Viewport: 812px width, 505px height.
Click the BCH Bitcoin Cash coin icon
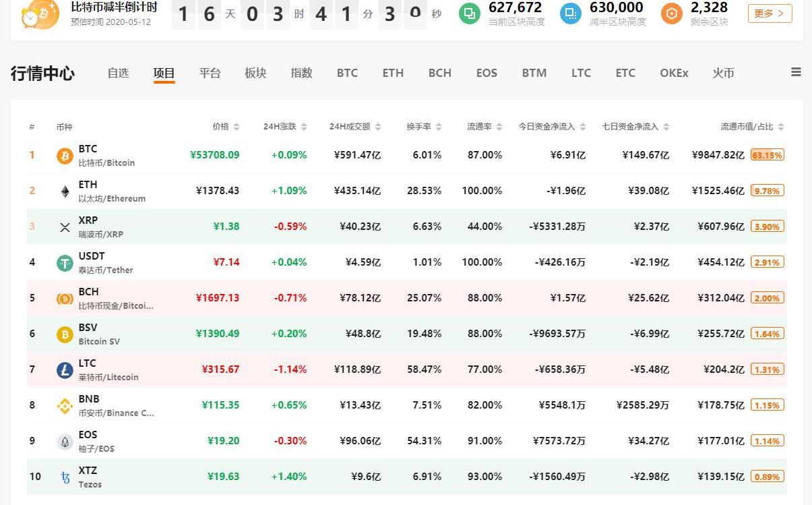click(x=65, y=299)
